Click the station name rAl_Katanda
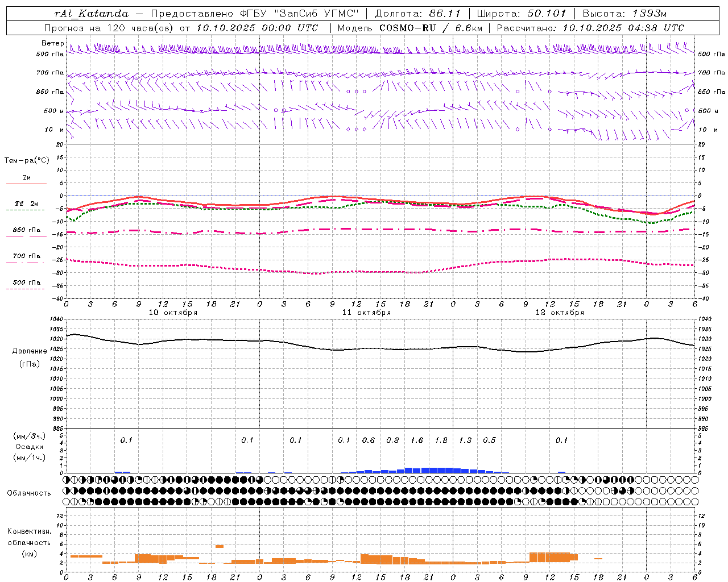This screenshot has height=582, width=728. [x=92, y=14]
